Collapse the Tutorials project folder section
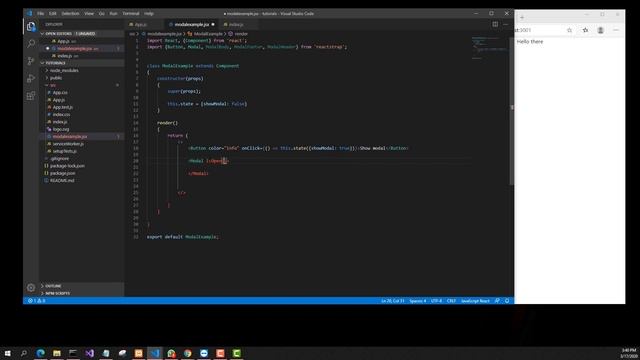The height and width of the screenshot is (360, 640). coord(82,63)
